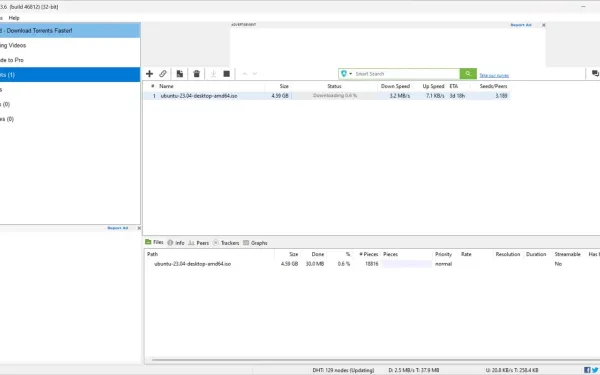Click the green search magnifier button
Viewport: 600px width, 375px height.
click(468, 73)
